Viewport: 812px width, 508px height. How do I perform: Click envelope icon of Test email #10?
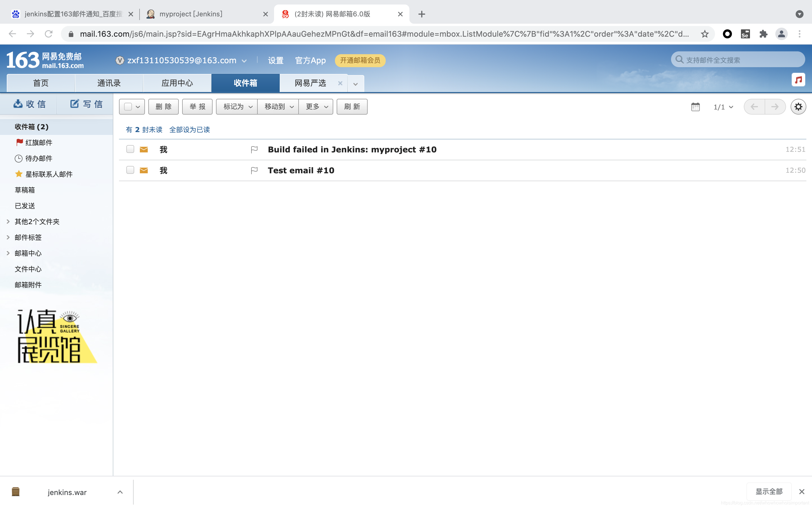coord(144,171)
